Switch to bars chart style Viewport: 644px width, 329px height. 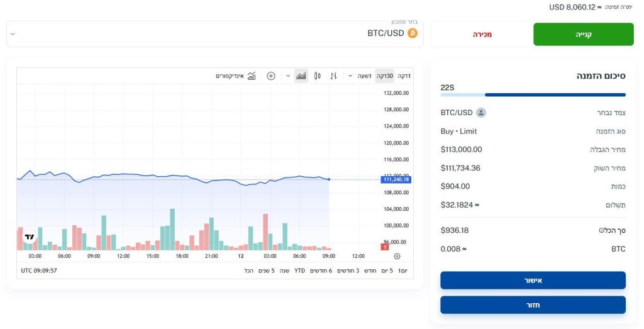(x=334, y=76)
